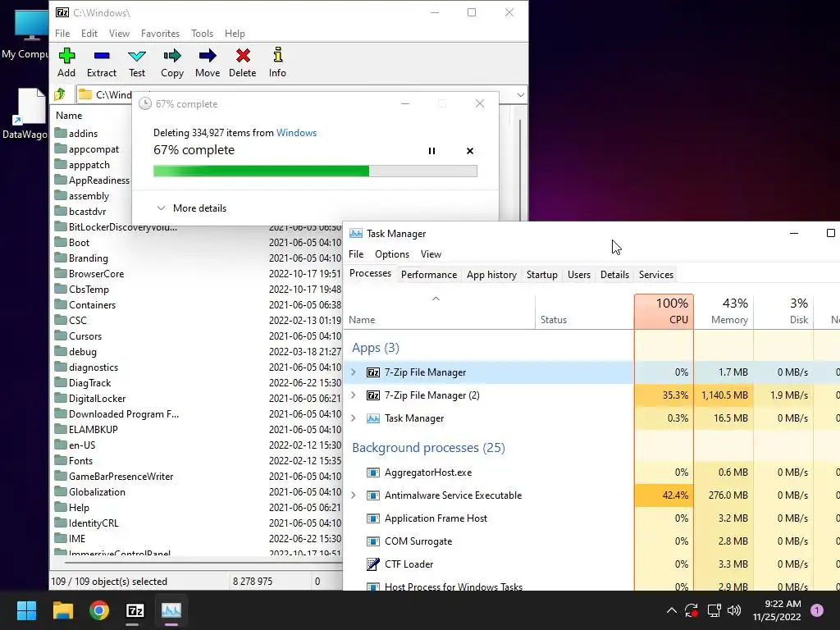Expand the 7-Zip File Manager process row

(353, 372)
